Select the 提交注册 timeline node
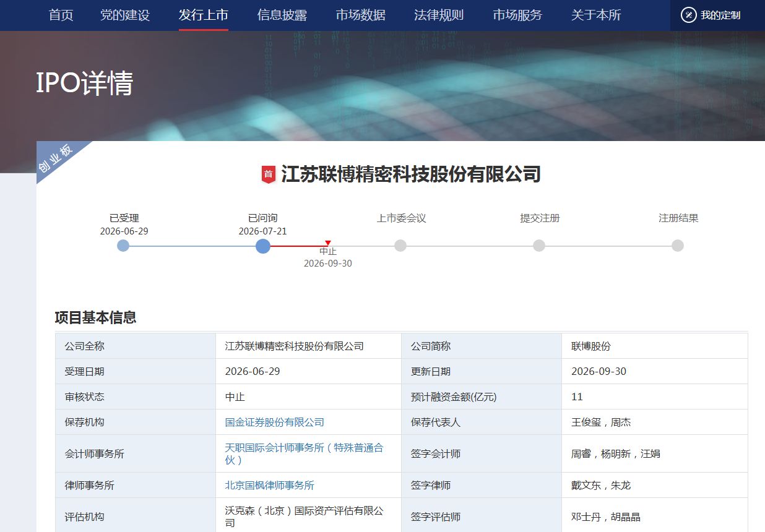Viewport: 765px width, 532px height. point(539,246)
